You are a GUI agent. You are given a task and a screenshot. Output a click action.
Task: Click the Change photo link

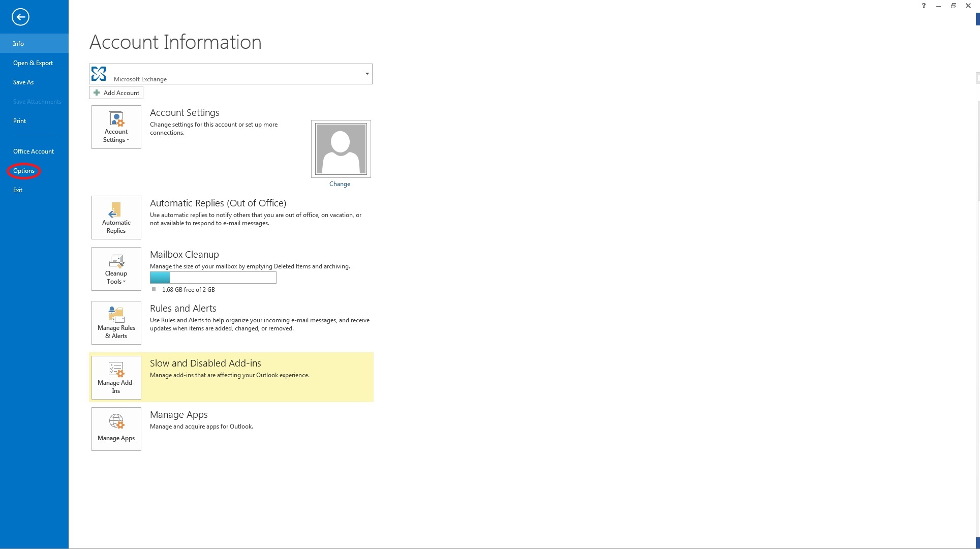click(340, 184)
